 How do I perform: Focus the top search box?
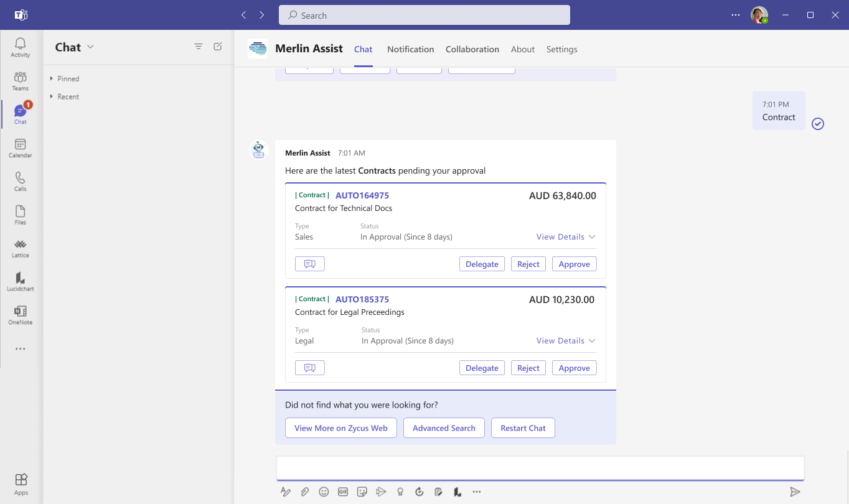coord(424,15)
